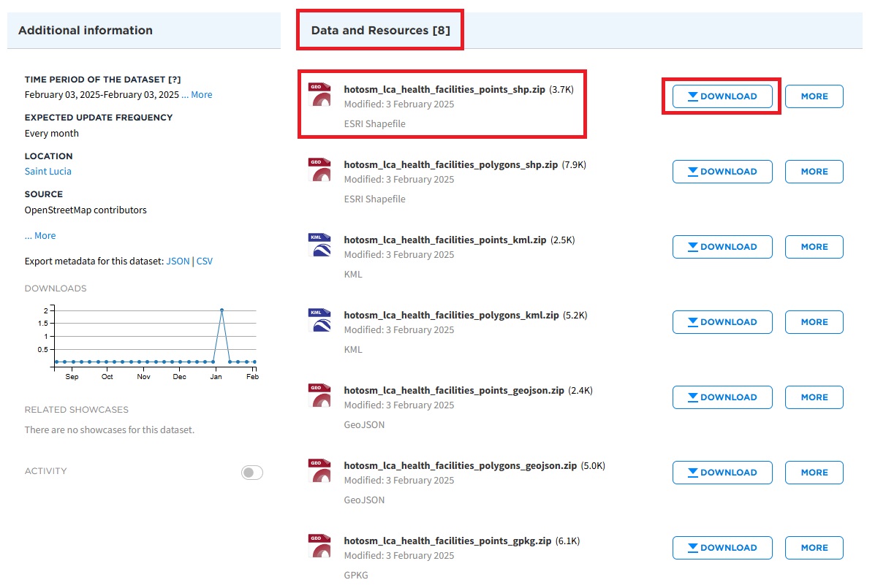
Task: Open More options for points_gpkg.zip
Action: point(814,548)
